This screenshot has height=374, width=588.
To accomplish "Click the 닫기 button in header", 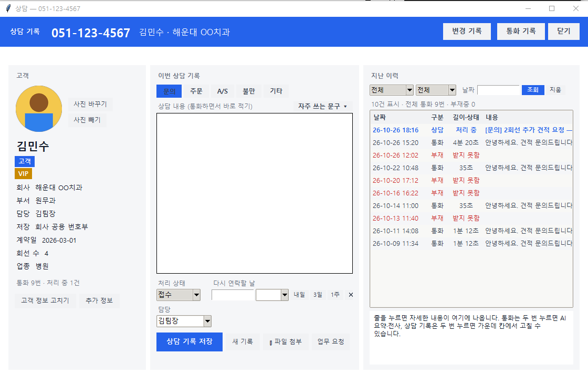I will tap(564, 31).
